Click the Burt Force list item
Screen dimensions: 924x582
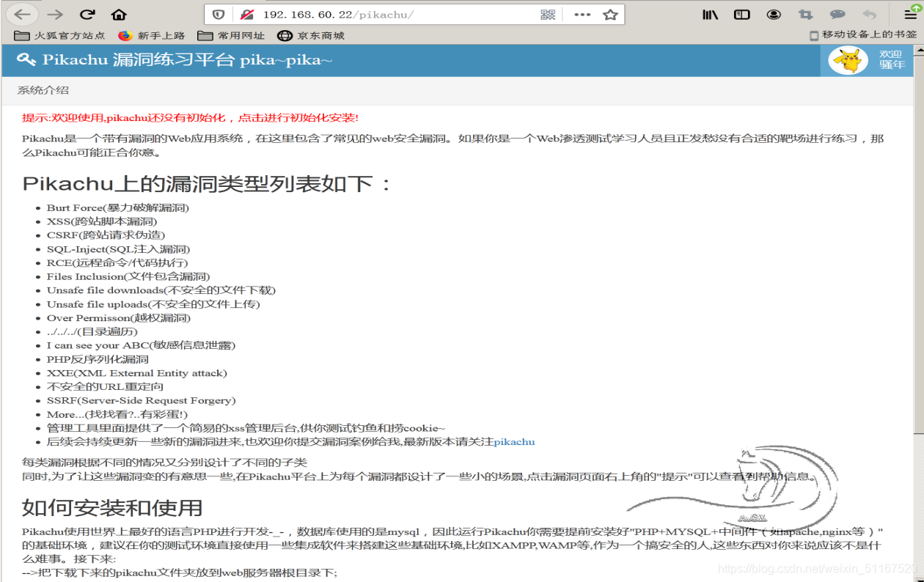(x=118, y=207)
